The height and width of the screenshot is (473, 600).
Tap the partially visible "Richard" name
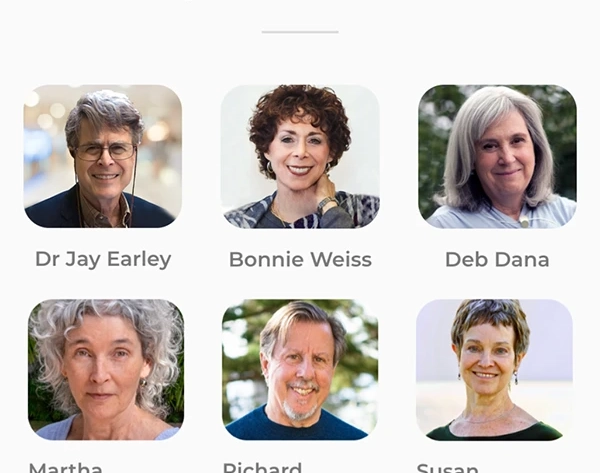click(x=262, y=468)
